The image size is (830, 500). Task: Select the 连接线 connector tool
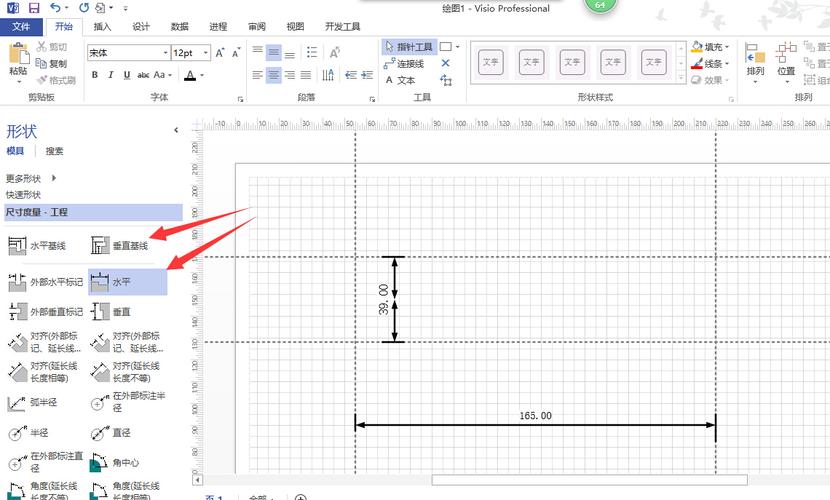coord(404,64)
